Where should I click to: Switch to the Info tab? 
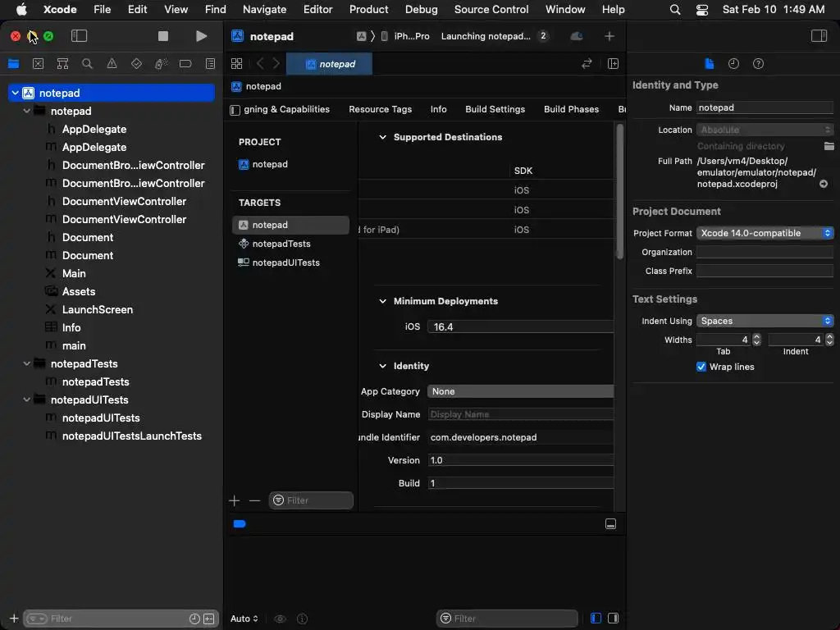pyautogui.click(x=438, y=109)
